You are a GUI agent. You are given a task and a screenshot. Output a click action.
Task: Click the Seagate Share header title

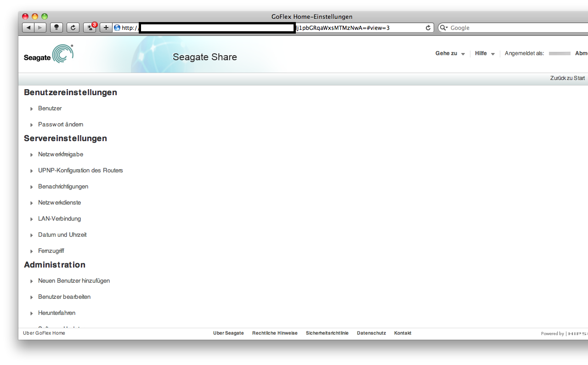coord(205,57)
